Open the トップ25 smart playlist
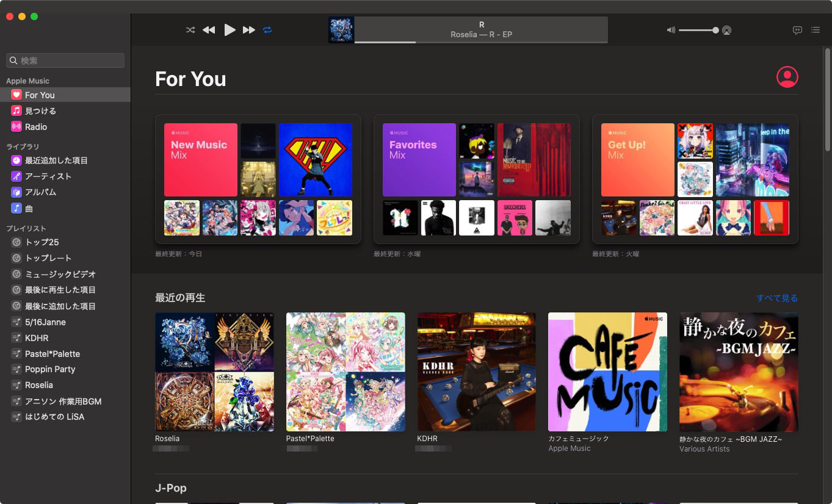 pos(65,242)
